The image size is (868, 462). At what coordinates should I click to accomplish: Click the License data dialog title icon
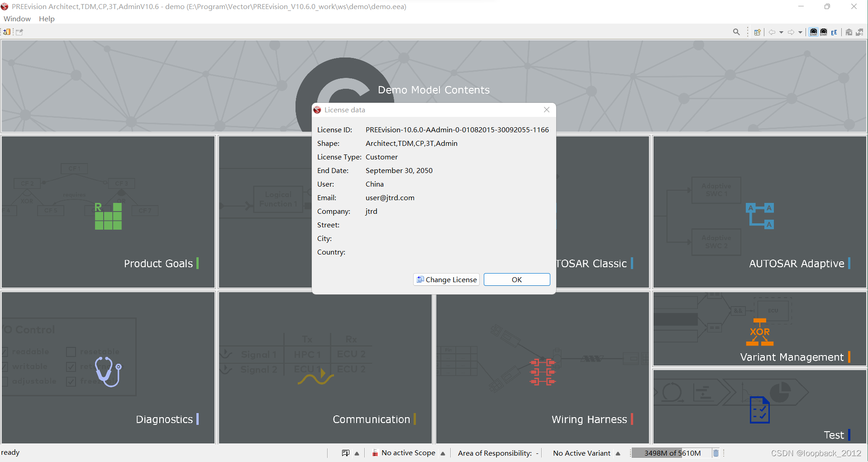pos(317,110)
